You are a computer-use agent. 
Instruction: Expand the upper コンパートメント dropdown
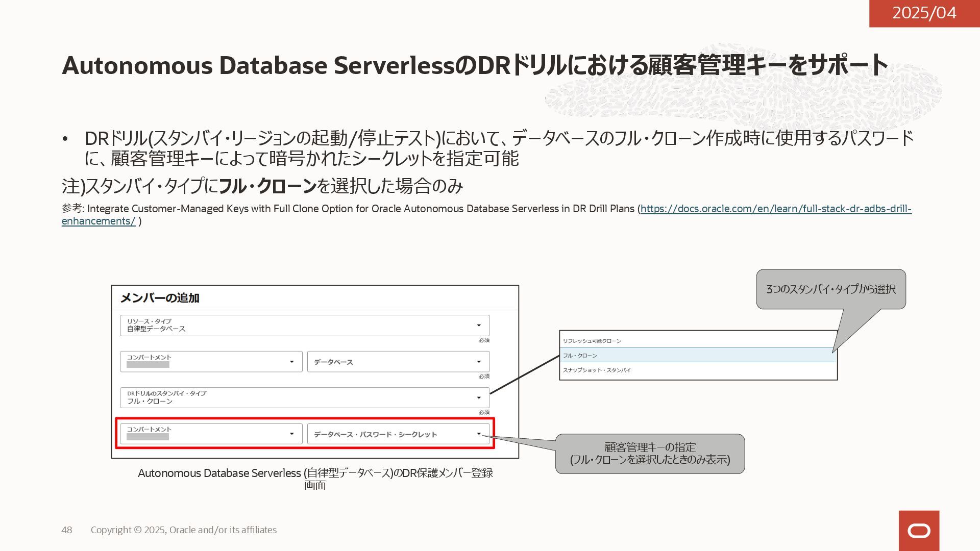pos(211,362)
